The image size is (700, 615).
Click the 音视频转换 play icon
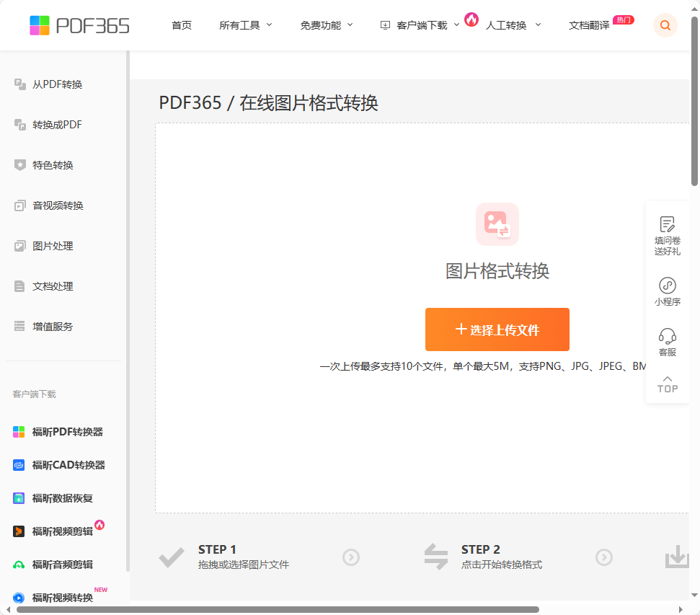pos(20,205)
